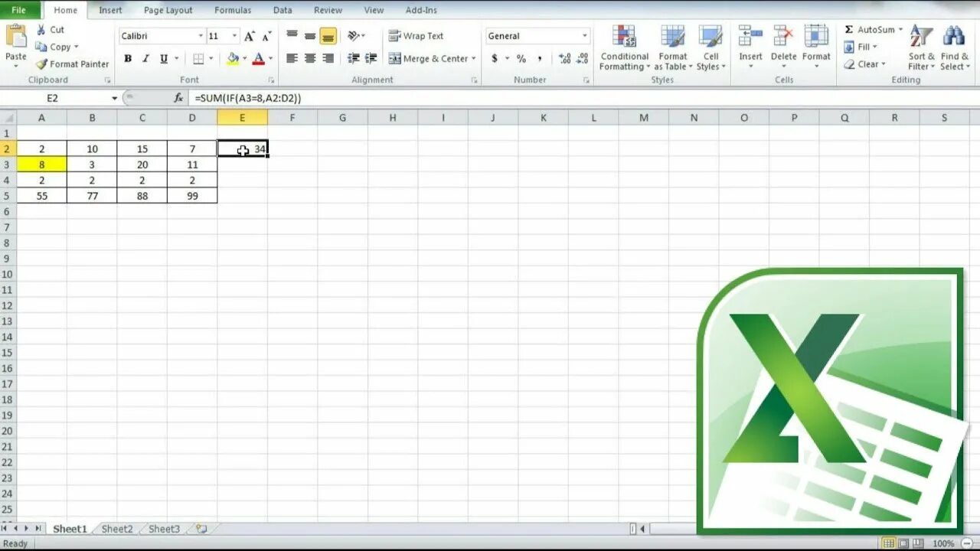The width and height of the screenshot is (980, 551).
Task: Open the Font dialog launcher
Action: pos(271,80)
